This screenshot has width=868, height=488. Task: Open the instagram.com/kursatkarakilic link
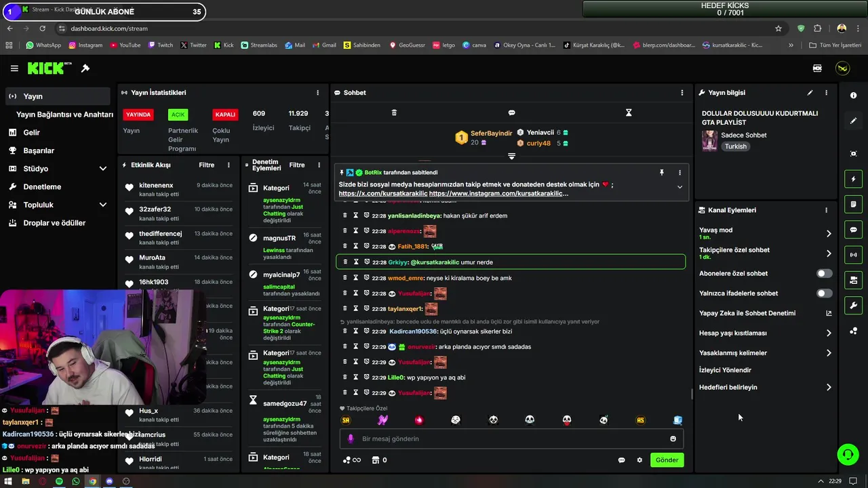pos(498,194)
